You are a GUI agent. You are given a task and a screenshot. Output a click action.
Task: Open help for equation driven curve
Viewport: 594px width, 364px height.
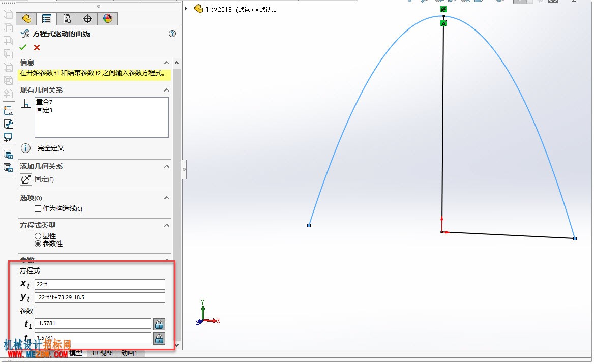click(x=172, y=34)
